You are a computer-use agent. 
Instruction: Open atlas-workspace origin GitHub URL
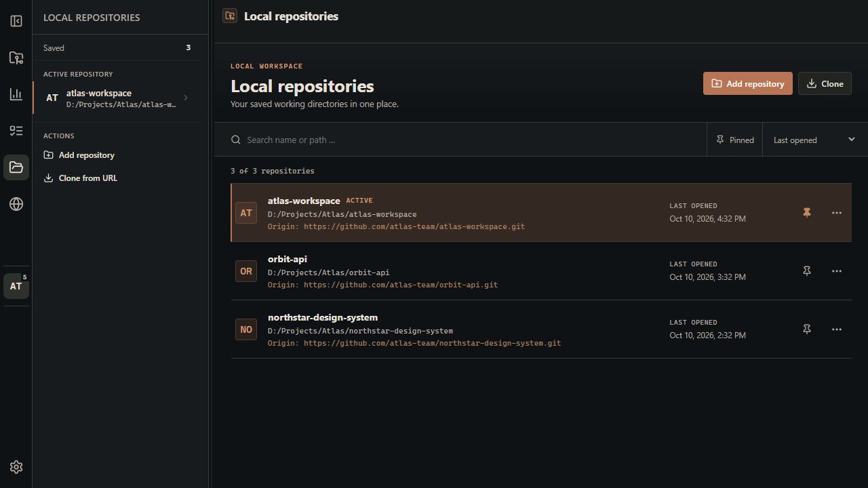click(x=414, y=226)
